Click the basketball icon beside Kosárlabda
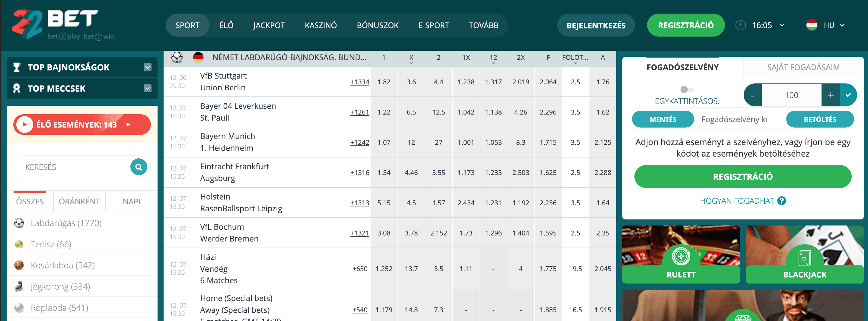Viewport: 868px width, 321px height. (x=19, y=265)
